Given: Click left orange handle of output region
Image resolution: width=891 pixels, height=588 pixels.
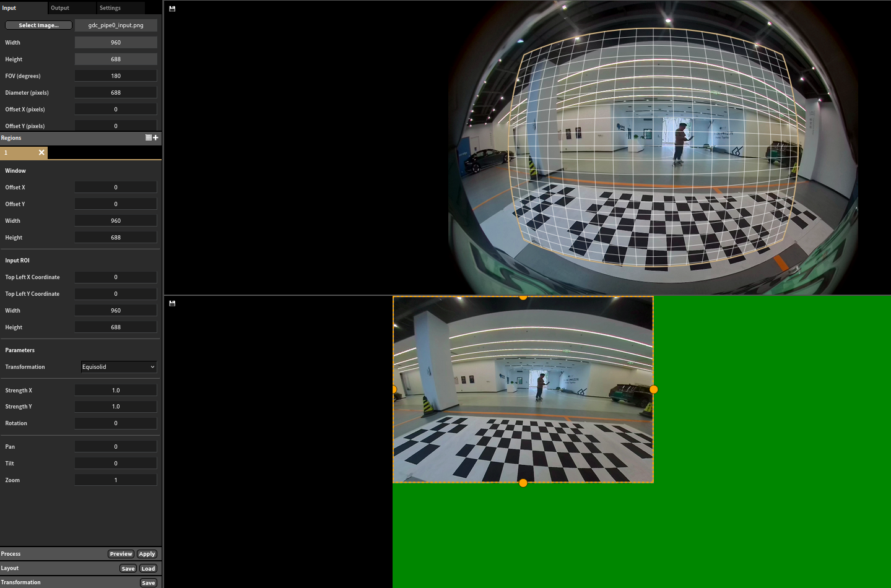Looking at the screenshot, I should (x=394, y=389).
